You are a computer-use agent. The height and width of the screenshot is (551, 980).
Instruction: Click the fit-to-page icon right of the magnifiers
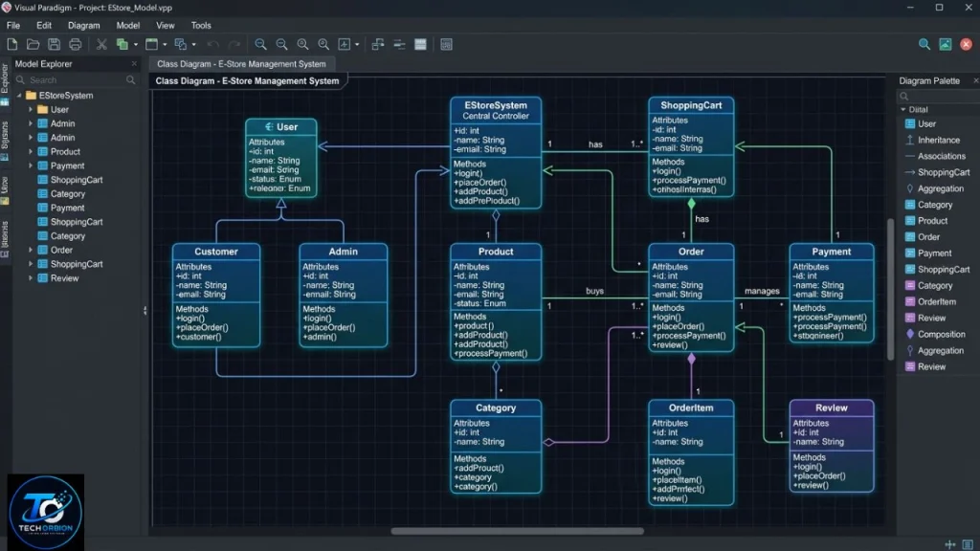tap(345, 44)
